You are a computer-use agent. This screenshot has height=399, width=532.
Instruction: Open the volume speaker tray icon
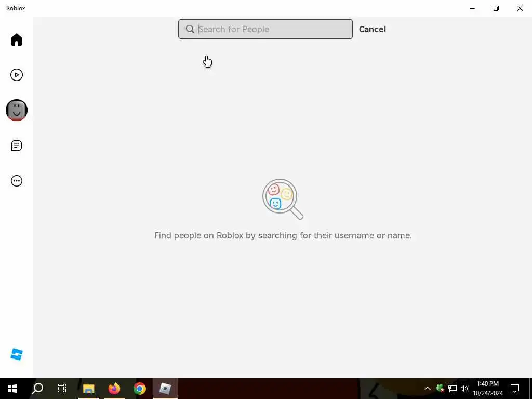coord(464,389)
